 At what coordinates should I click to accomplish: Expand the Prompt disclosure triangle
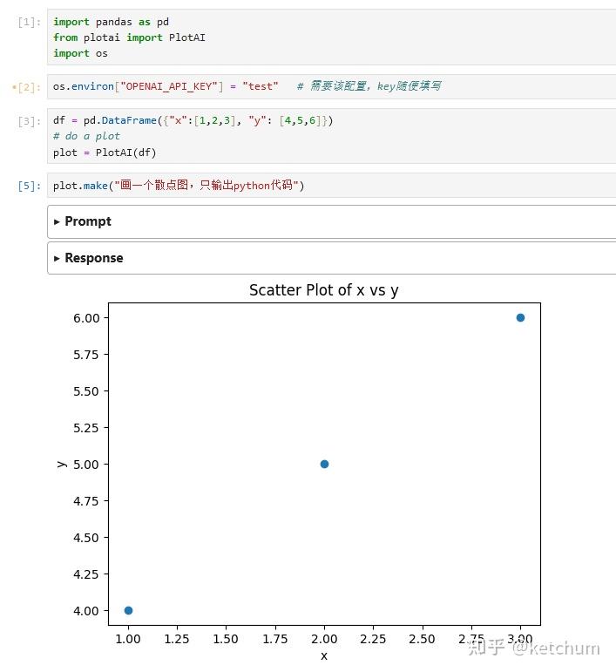57,222
